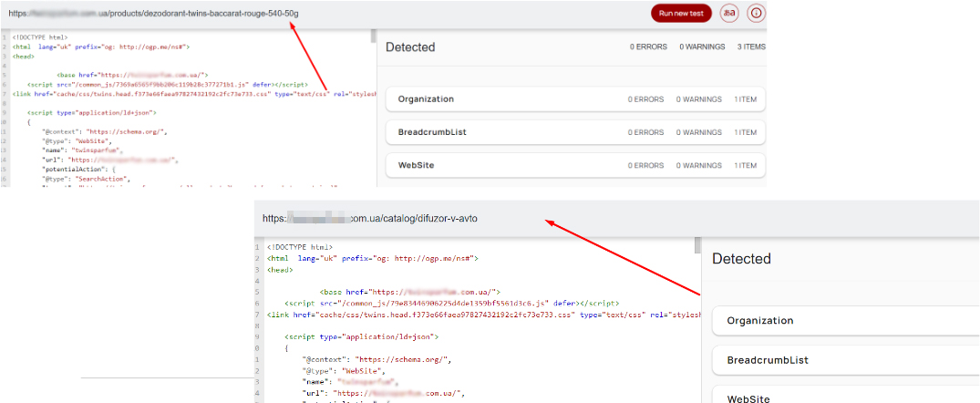This screenshot has height=403, width=980.
Task: Open WebSite item in the lower results panel
Action: click(844, 398)
